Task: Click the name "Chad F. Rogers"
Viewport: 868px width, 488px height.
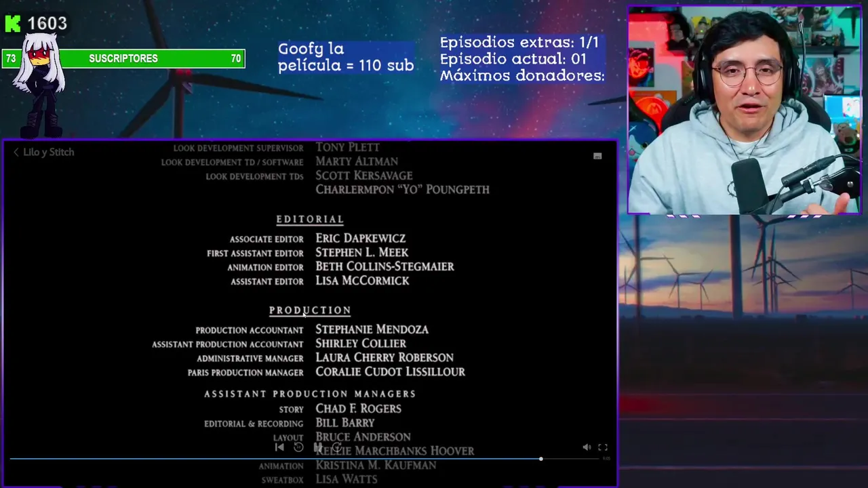Action: tap(358, 409)
